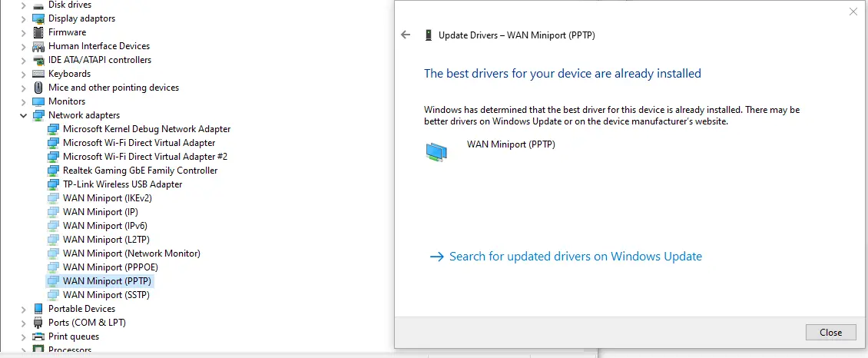Expand the Mice and other pointing devices node
Image resolution: width=868 pixels, height=358 pixels.
[23, 88]
